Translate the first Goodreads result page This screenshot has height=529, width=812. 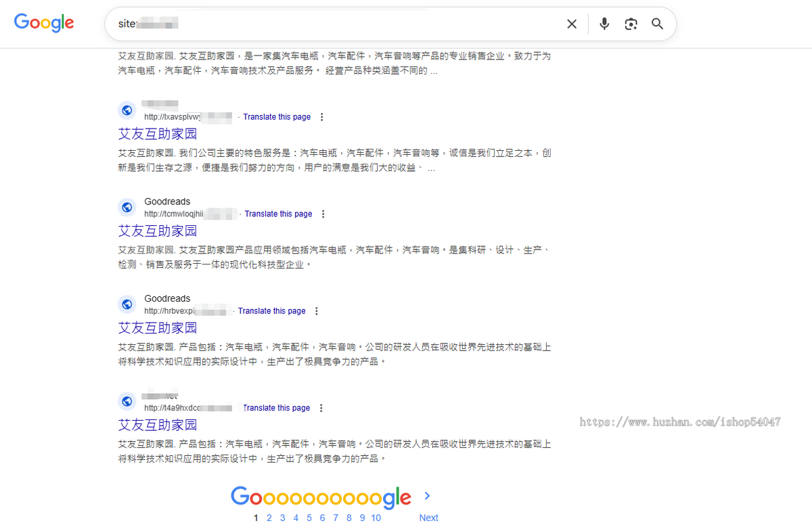click(x=278, y=213)
